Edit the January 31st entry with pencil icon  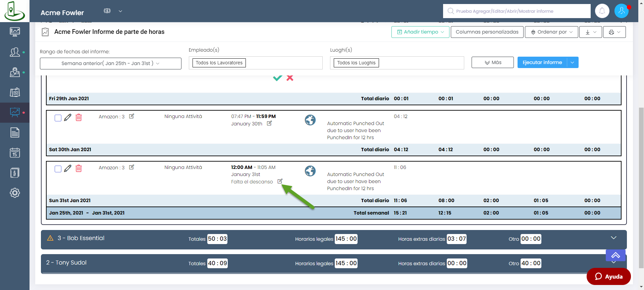pos(68,168)
